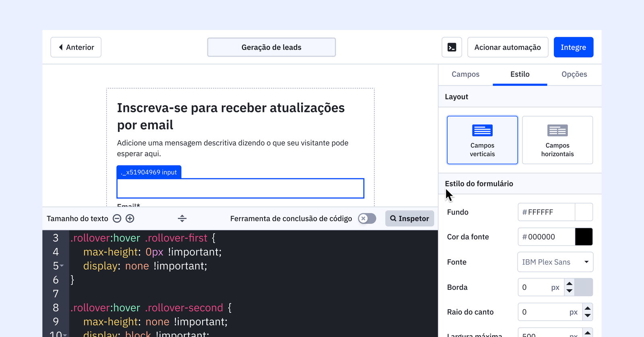Increase the Borda value with up arrow
This screenshot has width=644, height=337.
[x=569, y=284]
